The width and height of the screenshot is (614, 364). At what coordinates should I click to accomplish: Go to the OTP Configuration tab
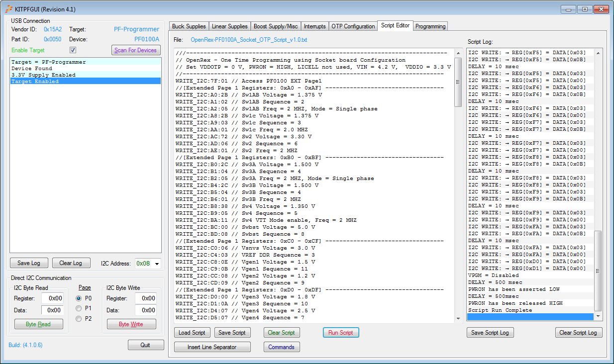coord(353,26)
